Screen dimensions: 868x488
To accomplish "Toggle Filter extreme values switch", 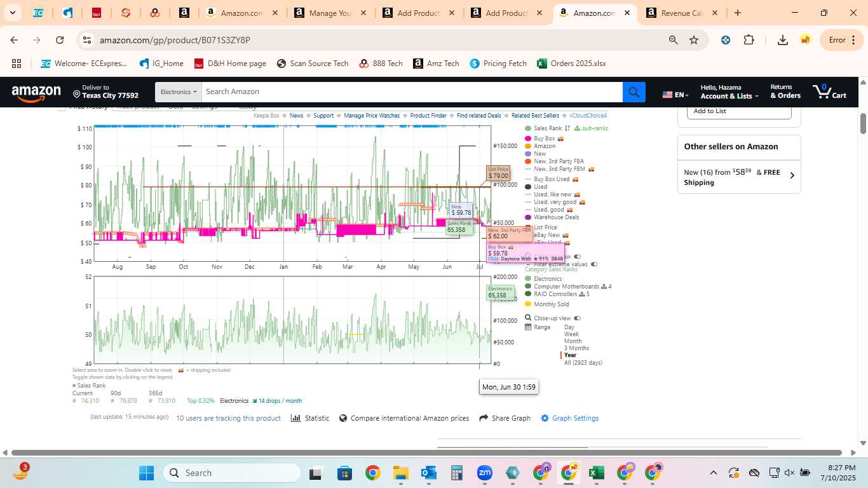I will pos(595,264).
